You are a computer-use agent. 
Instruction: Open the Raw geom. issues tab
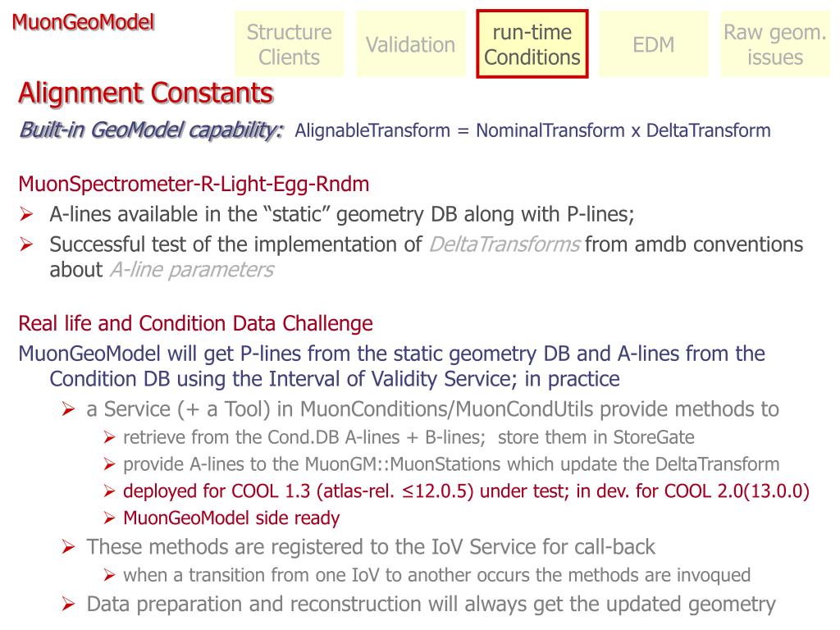tap(775, 44)
